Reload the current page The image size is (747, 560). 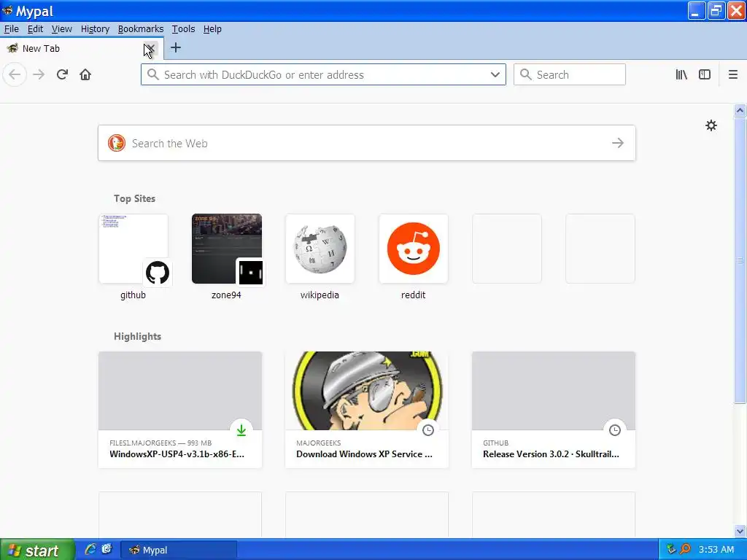click(62, 75)
